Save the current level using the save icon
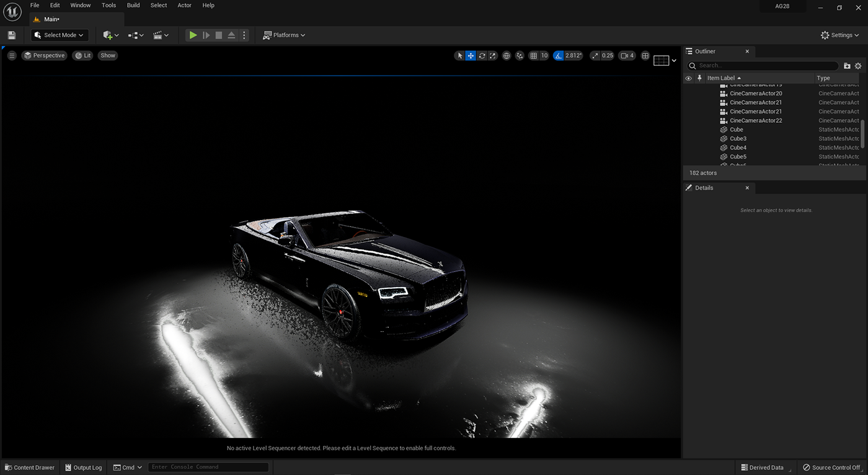The width and height of the screenshot is (868, 475). pos(11,35)
